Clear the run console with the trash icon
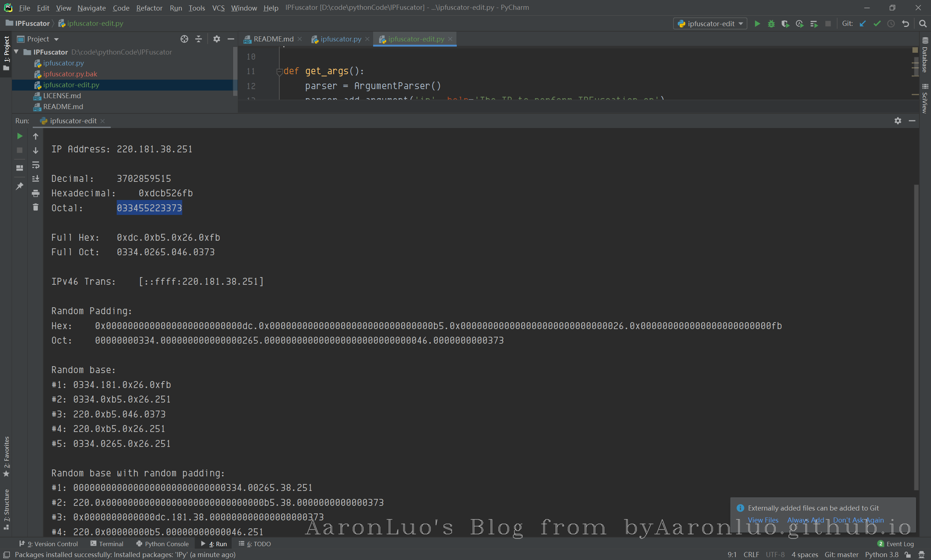 [x=36, y=207]
